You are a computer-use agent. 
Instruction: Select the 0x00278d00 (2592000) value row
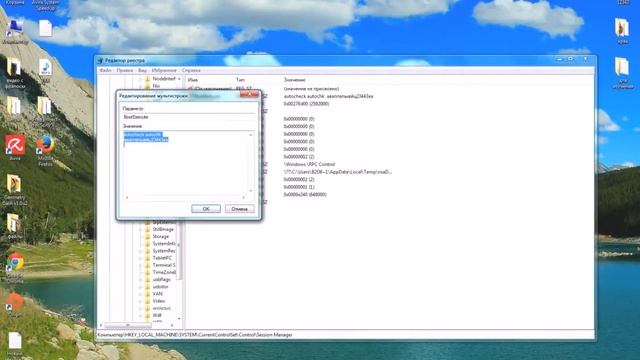[x=306, y=104]
